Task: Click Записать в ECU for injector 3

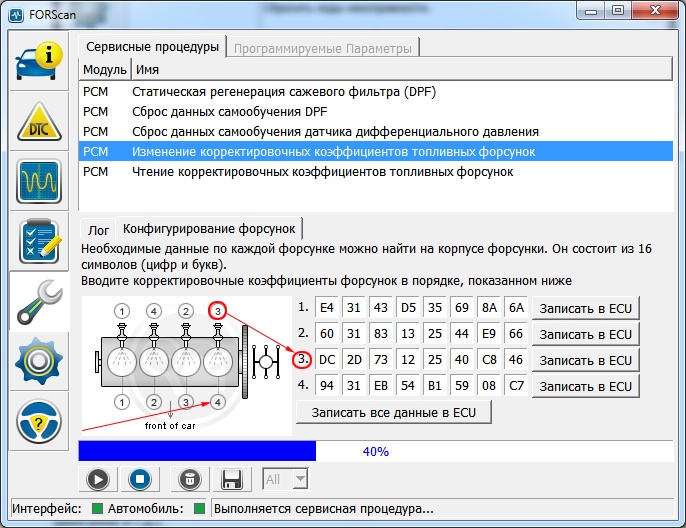Action: [x=585, y=360]
